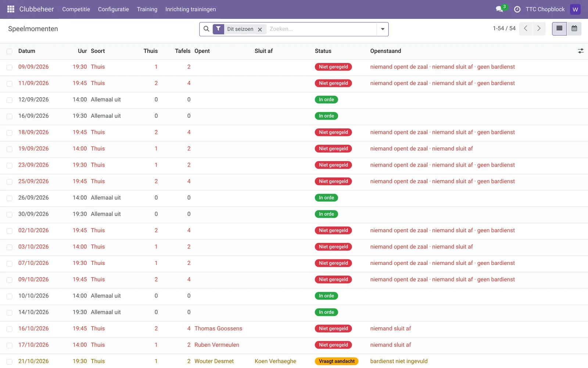This screenshot has width=588, height=368.
Task: Tick the checkbox for 16/10/2026
Action: click(10, 329)
